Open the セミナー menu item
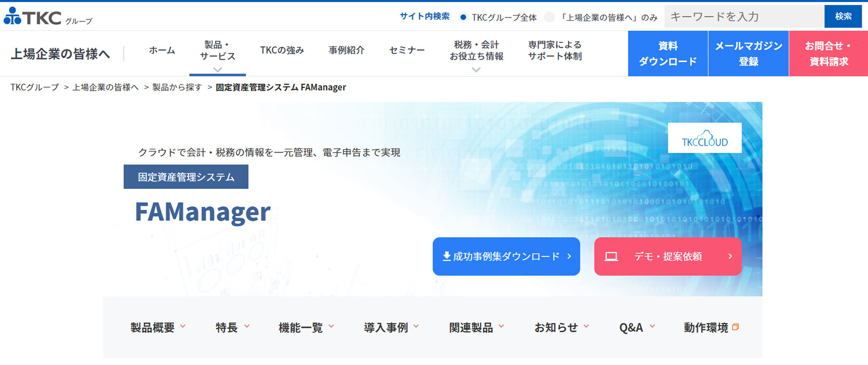Image resolution: width=868 pixels, height=365 pixels. tap(407, 50)
